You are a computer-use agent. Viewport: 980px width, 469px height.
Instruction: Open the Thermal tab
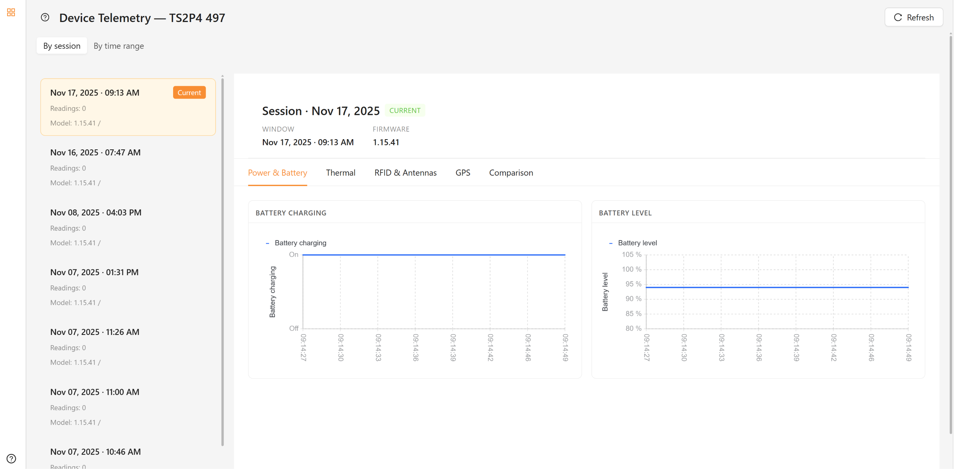click(341, 173)
